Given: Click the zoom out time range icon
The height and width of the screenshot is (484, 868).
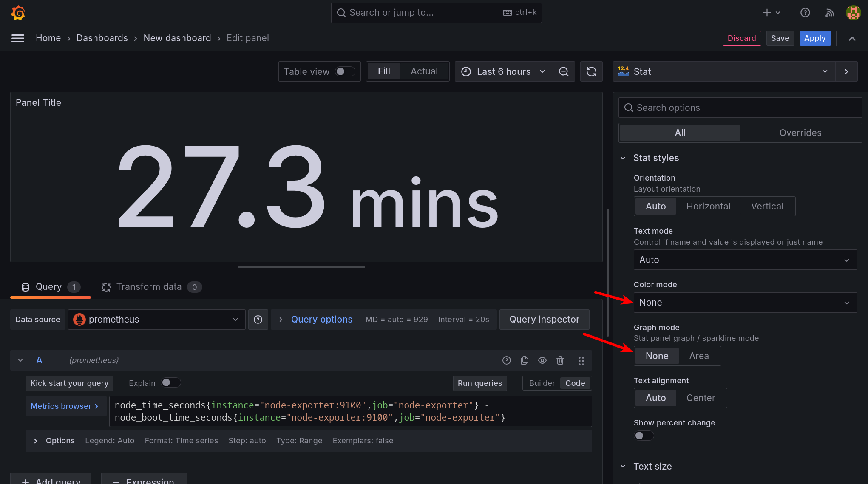Looking at the screenshot, I should coord(564,71).
